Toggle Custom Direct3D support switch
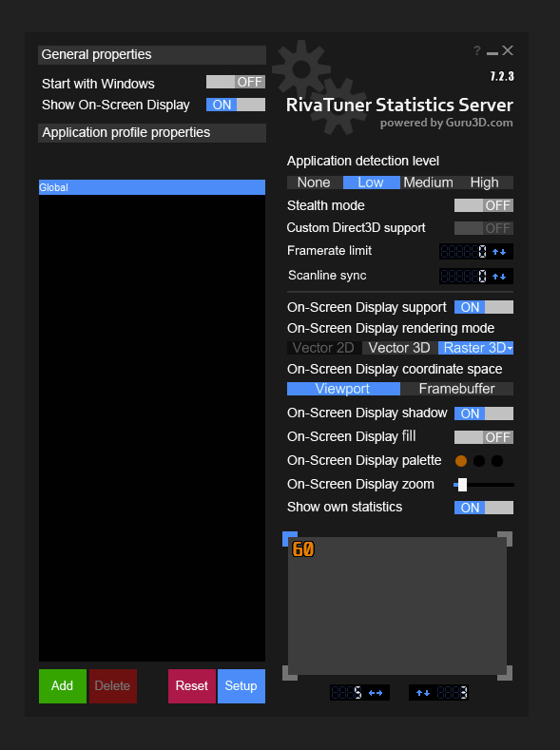 (x=484, y=228)
